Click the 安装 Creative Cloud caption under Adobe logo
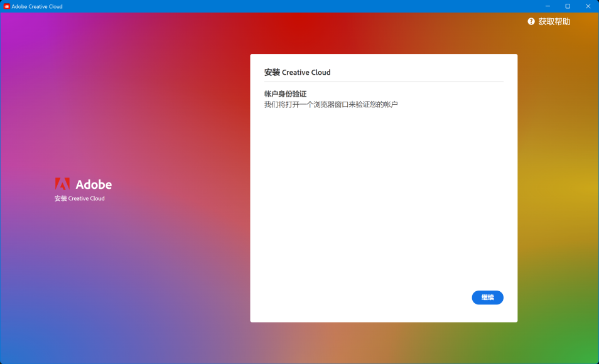Viewport: 599px width, 364px height. click(80, 198)
